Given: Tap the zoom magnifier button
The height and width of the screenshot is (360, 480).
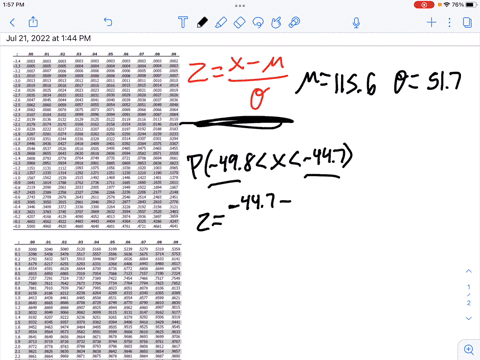Looking at the screenshot, I should (469, 349).
